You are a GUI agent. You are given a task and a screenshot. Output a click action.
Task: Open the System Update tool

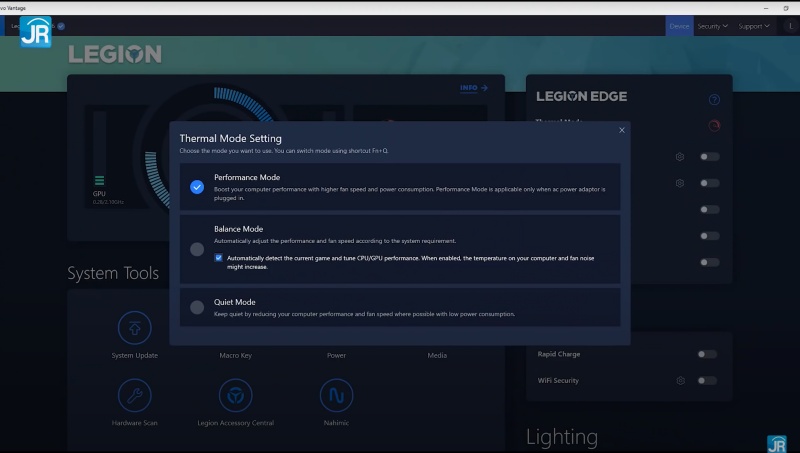(135, 328)
